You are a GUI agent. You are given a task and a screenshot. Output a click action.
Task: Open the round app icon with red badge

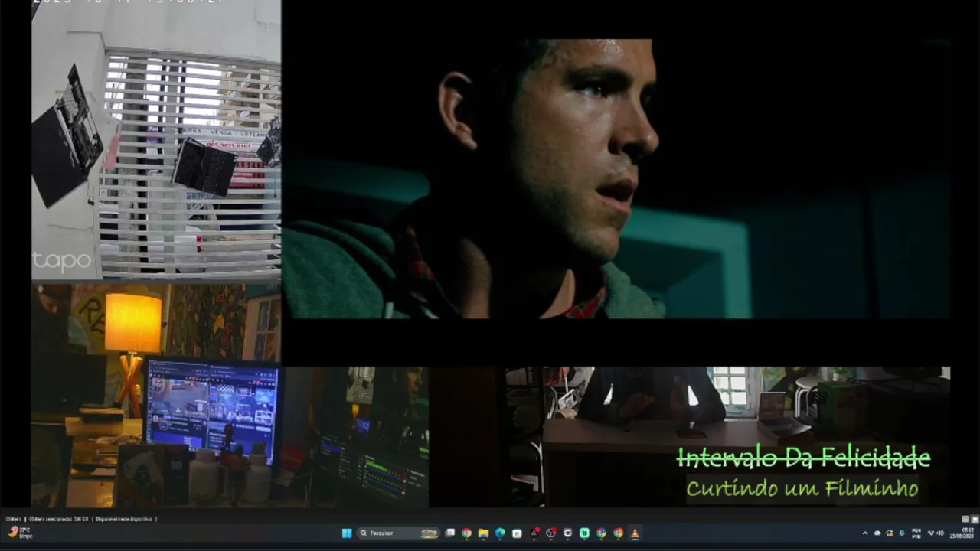[550, 533]
